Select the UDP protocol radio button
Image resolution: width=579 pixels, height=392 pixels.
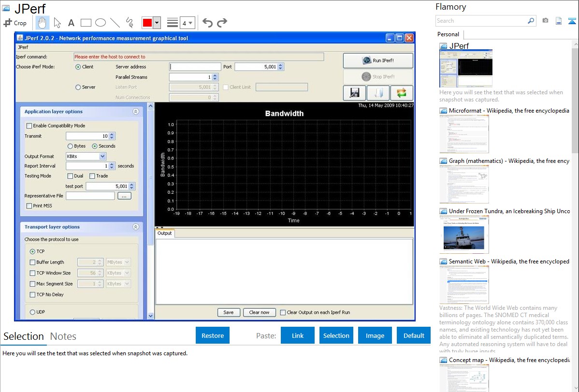click(32, 312)
